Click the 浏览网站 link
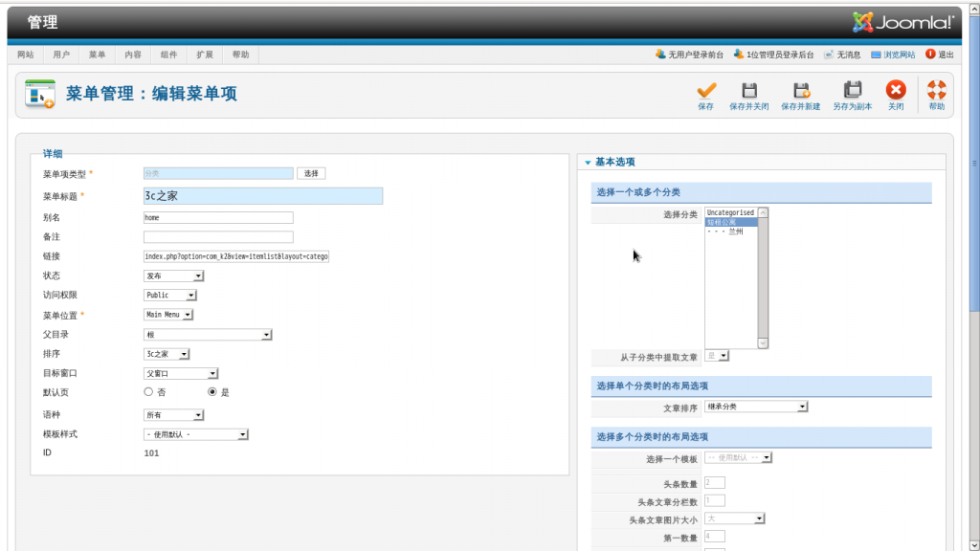This screenshot has width=980, height=551. tap(899, 55)
